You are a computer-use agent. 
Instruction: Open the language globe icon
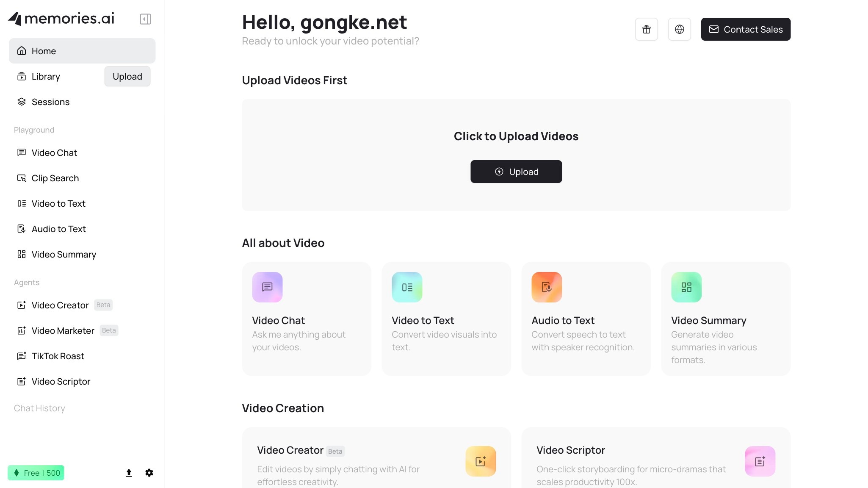(x=679, y=29)
